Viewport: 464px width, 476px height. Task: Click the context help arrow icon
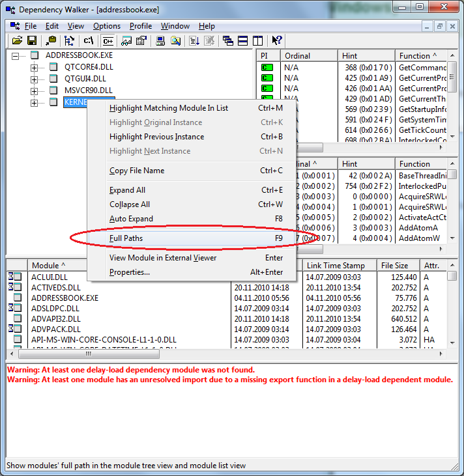tap(276, 41)
